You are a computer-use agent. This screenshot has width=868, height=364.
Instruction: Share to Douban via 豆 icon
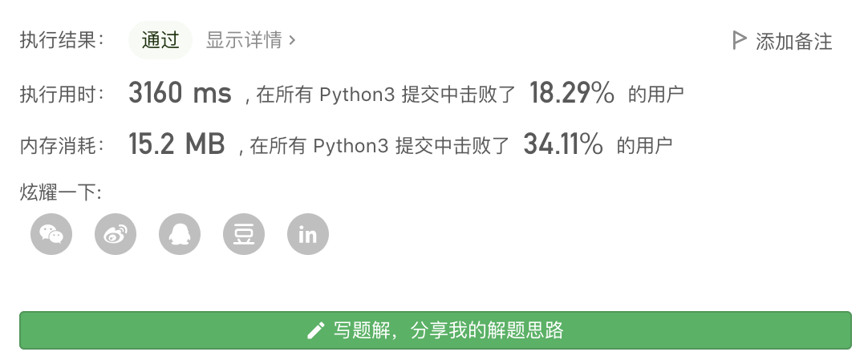click(x=244, y=234)
